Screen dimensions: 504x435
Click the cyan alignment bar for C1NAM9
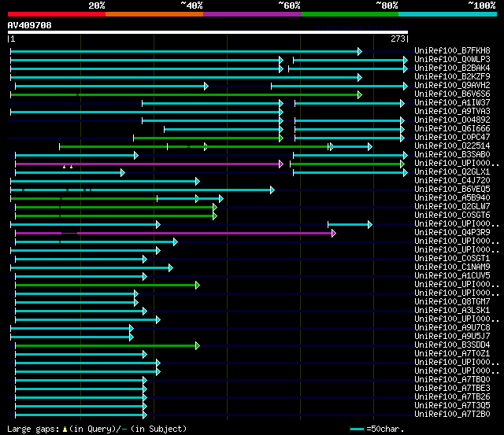click(x=91, y=267)
